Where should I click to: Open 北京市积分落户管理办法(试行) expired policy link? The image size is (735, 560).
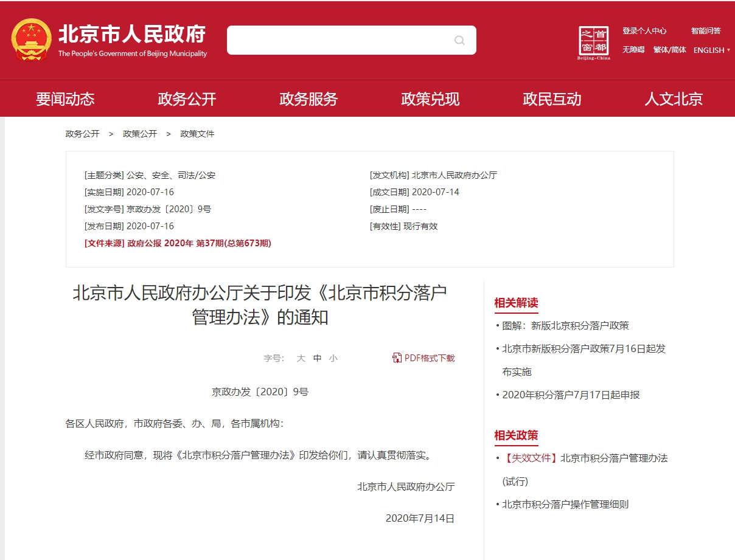(585, 469)
